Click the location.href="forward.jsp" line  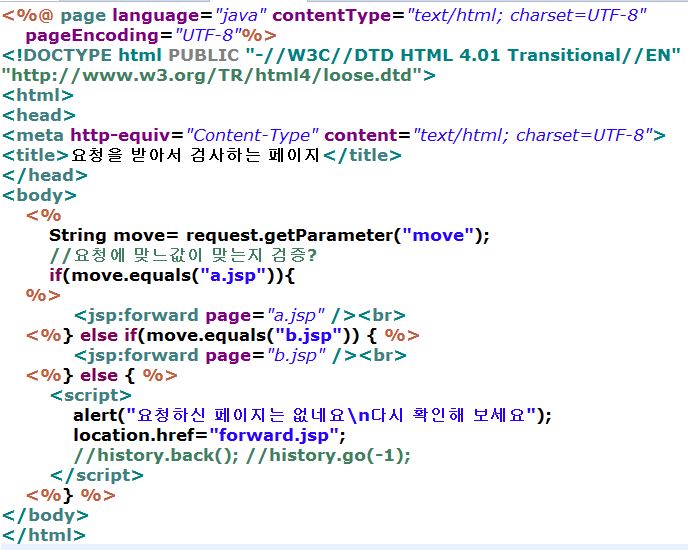[x=210, y=435]
